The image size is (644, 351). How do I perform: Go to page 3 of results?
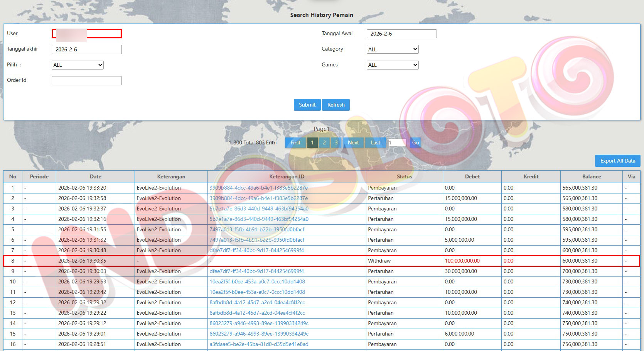tap(336, 143)
